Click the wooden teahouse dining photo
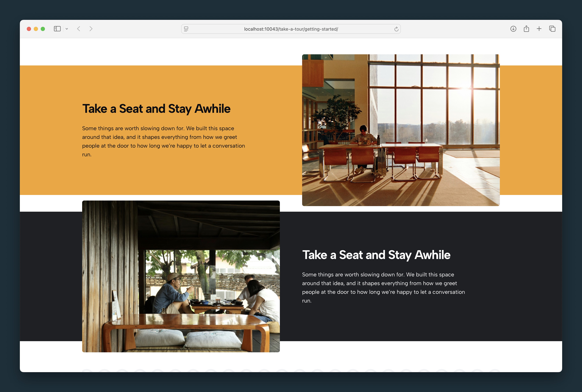 pos(181,276)
